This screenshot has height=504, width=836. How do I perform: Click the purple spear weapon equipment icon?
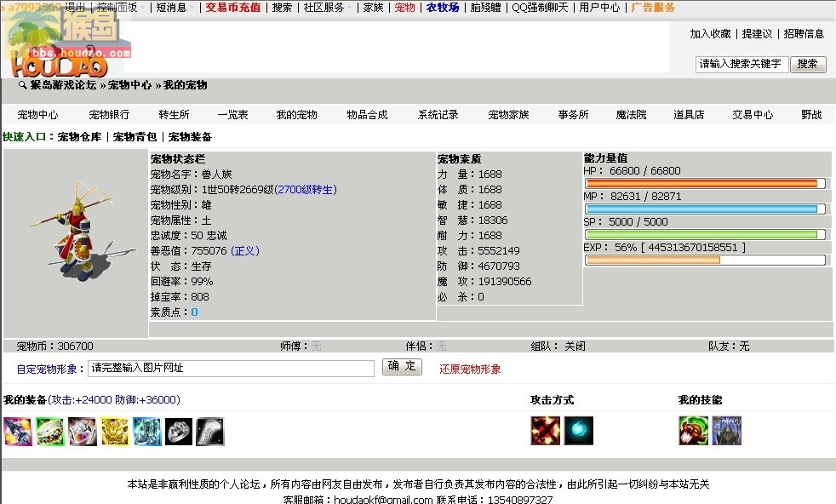(x=18, y=432)
